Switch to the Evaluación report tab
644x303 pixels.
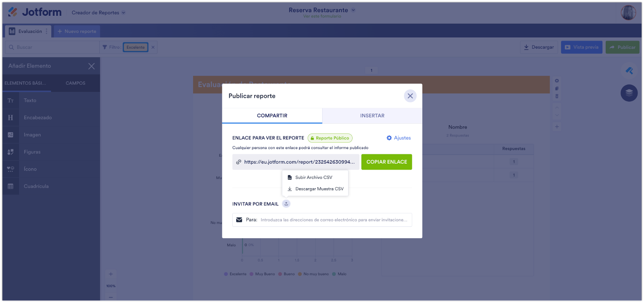(x=28, y=31)
